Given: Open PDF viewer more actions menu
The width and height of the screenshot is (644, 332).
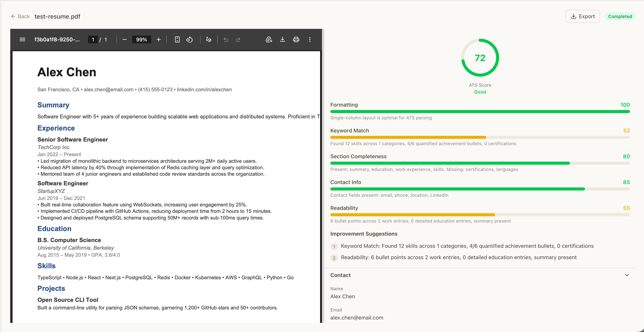Looking at the screenshot, I should pyautogui.click(x=310, y=39).
